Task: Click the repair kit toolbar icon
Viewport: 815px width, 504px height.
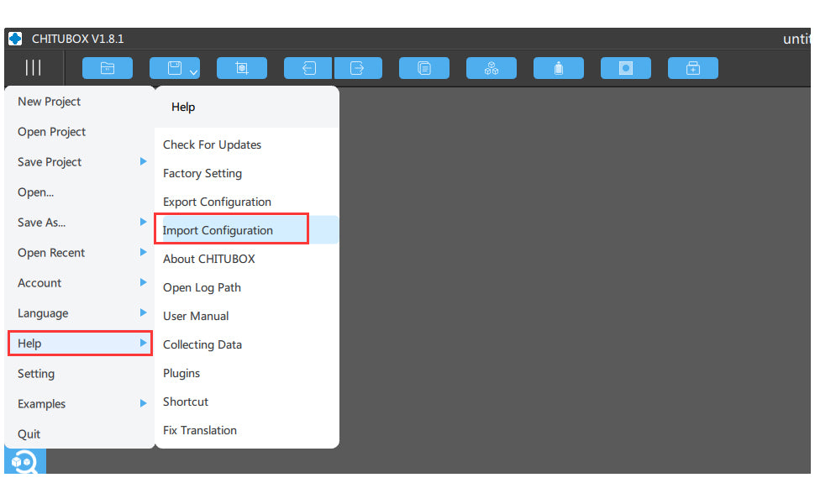Action: 693,68
